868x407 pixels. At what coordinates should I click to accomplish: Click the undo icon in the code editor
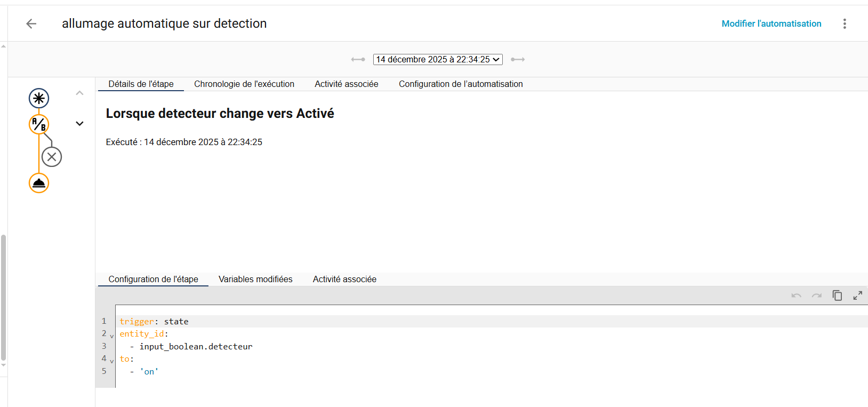797,296
